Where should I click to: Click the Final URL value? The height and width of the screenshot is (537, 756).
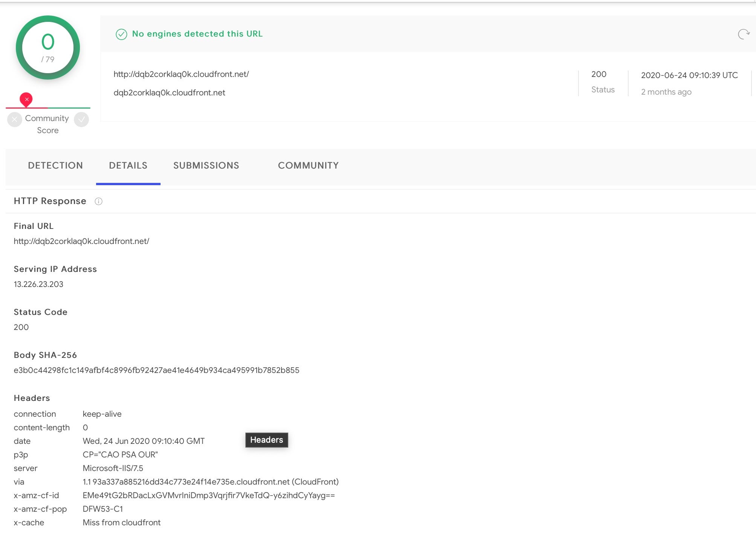pyautogui.click(x=81, y=241)
